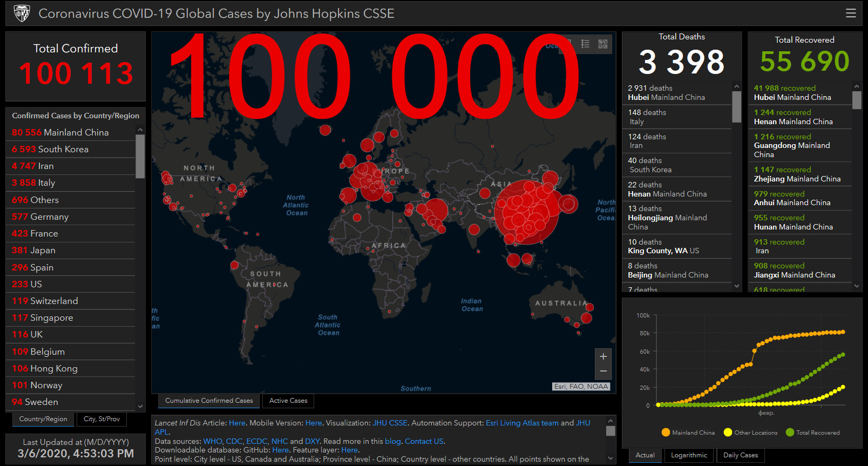Click down arrow of recovered list scrollbar

pyautogui.click(x=857, y=286)
